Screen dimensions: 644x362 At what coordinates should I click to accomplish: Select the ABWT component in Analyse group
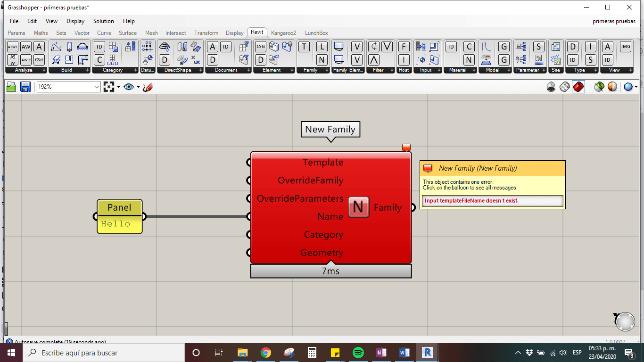click(13, 47)
